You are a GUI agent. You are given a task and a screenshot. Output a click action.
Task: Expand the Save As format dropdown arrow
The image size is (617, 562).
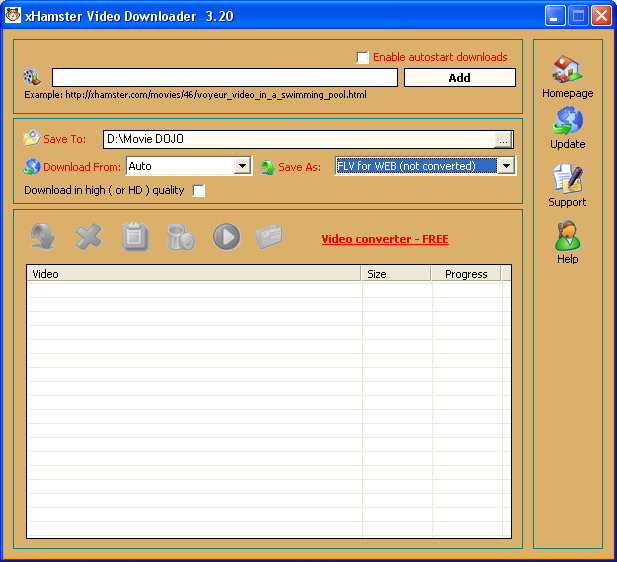506,166
